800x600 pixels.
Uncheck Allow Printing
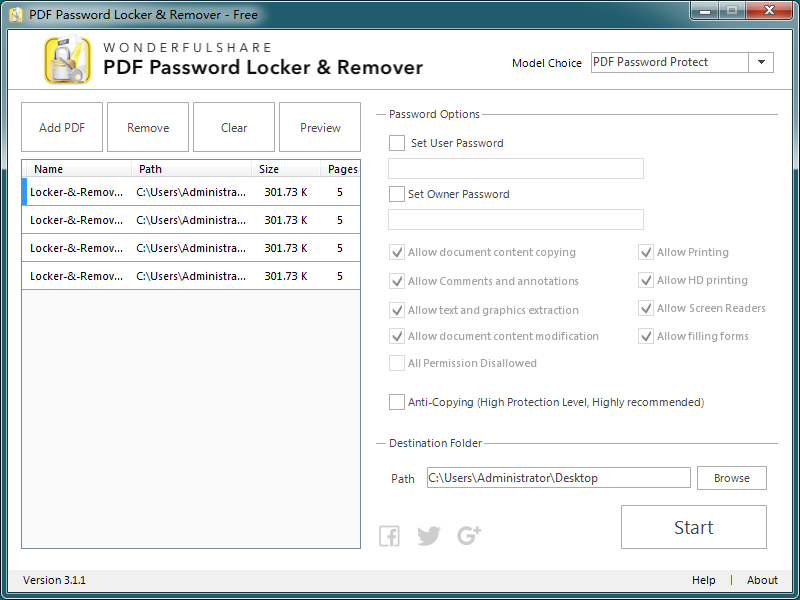click(x=646, y=252)
